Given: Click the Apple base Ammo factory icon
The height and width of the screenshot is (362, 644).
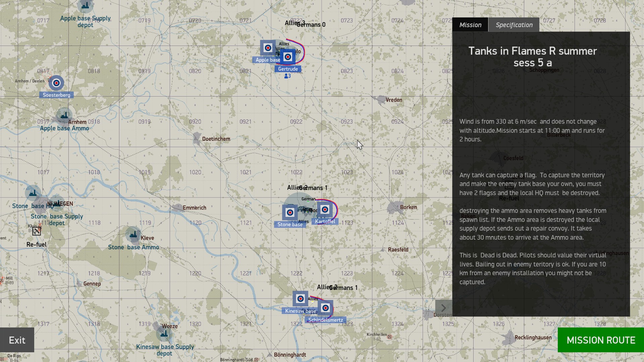Looking at the screenshot, I should point(64,116).
